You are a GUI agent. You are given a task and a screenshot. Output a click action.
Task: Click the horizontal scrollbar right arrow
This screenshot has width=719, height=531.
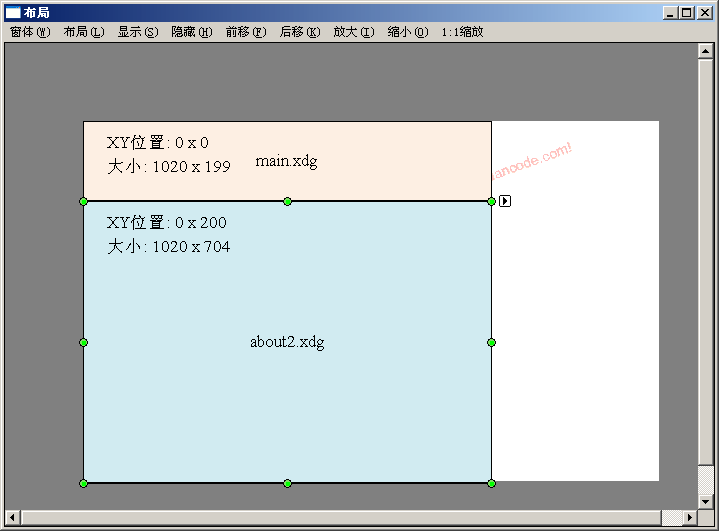(x=690, y=517)
